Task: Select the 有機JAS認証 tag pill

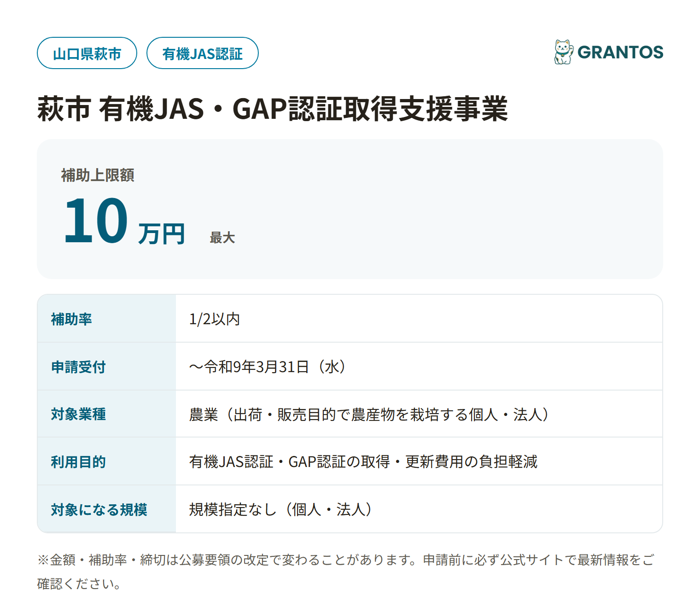Action: [x=203, y=53]
